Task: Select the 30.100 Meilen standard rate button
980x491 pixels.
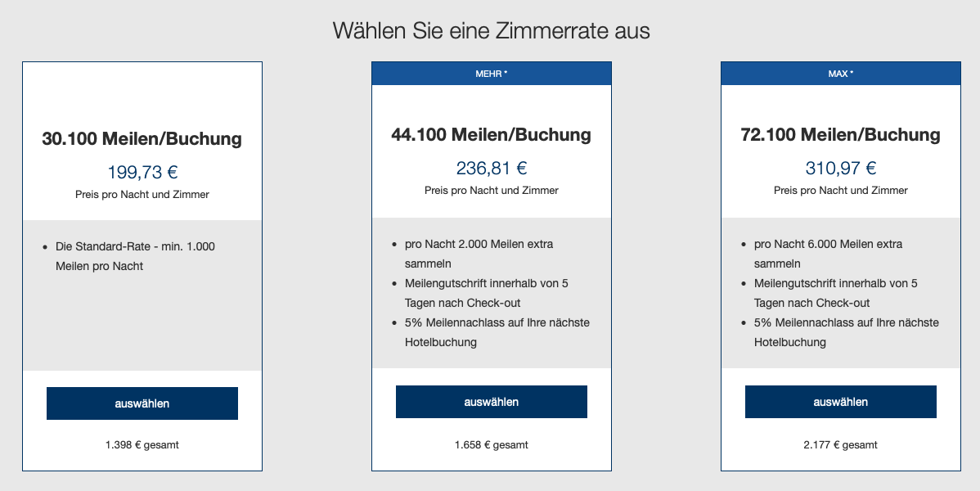Action: (142, 403)
